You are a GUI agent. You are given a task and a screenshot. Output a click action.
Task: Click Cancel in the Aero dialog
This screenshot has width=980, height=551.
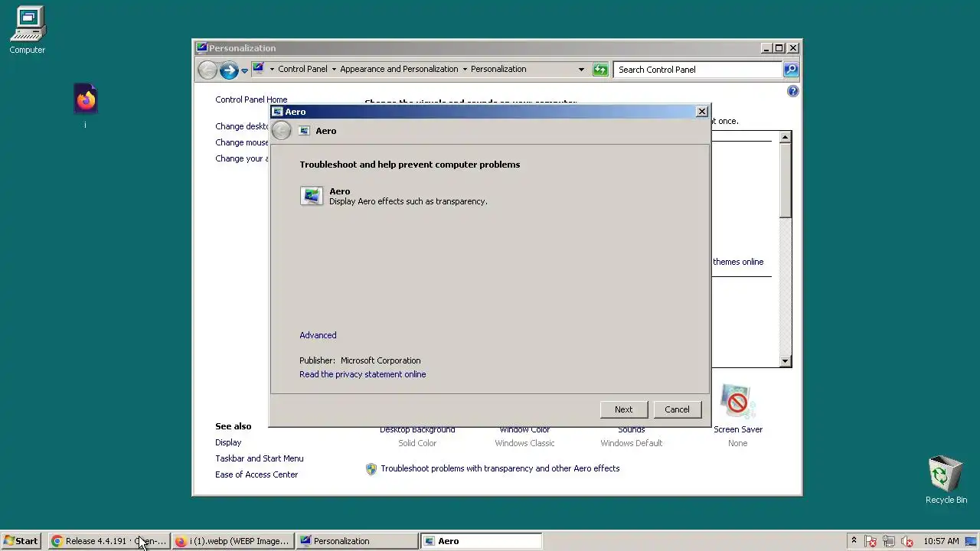[677, 409]
